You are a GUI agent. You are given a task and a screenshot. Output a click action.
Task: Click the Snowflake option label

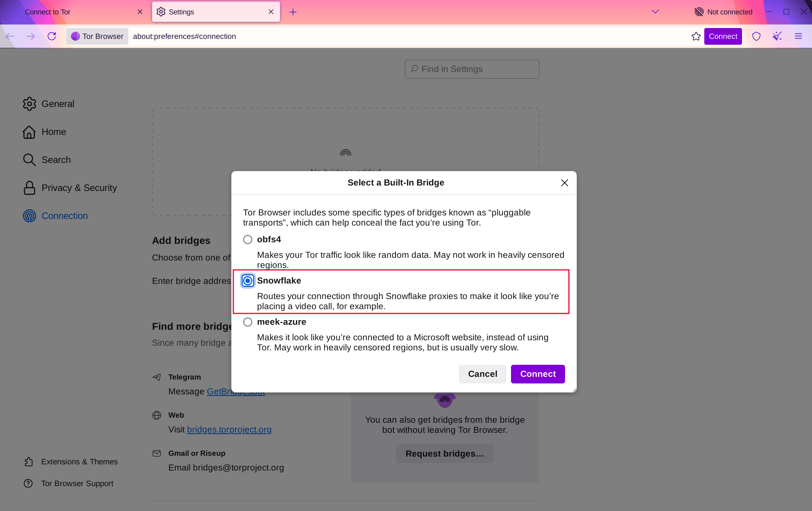[x=279, y=281]
